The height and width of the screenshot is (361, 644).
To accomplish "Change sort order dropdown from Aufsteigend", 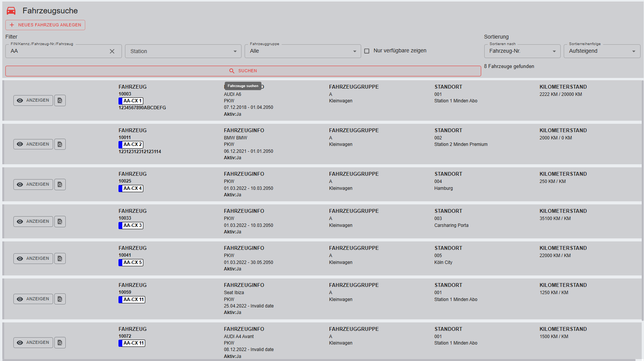I will [602, 51].
